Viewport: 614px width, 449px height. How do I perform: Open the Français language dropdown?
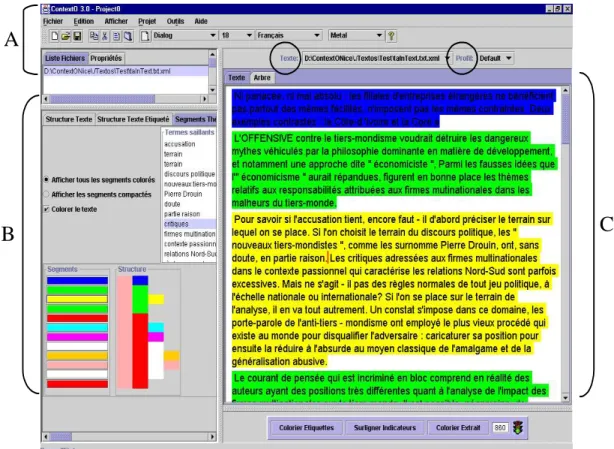(317, 35)
